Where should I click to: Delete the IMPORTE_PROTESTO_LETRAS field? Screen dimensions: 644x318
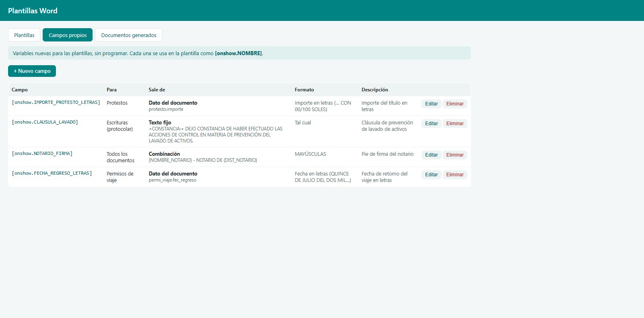click(455, 104)
